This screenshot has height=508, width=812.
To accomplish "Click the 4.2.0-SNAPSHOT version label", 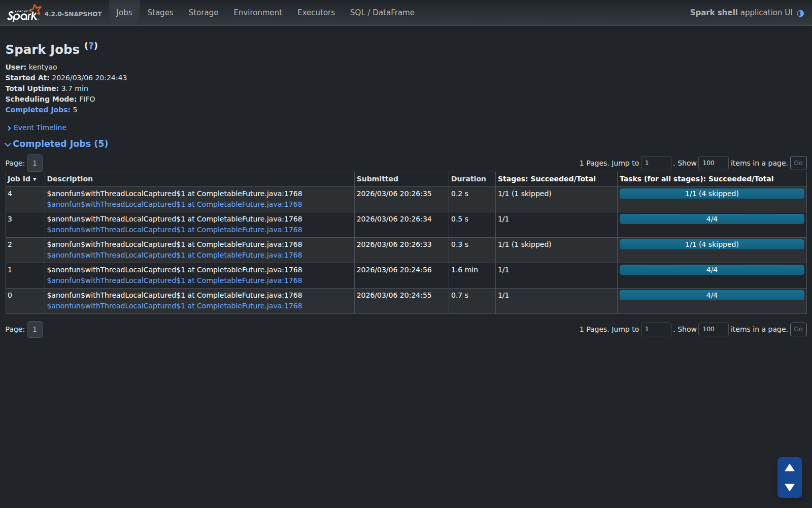I will tap(73, 14).
